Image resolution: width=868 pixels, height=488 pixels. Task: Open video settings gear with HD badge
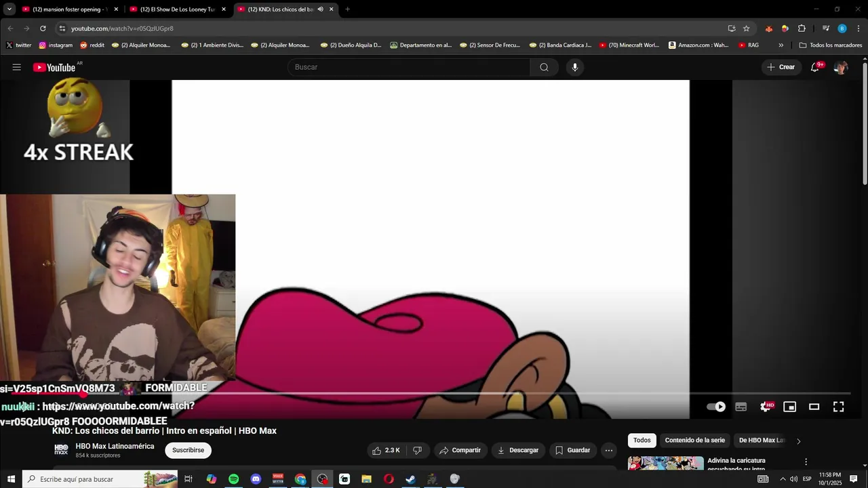tap(766, 407)
